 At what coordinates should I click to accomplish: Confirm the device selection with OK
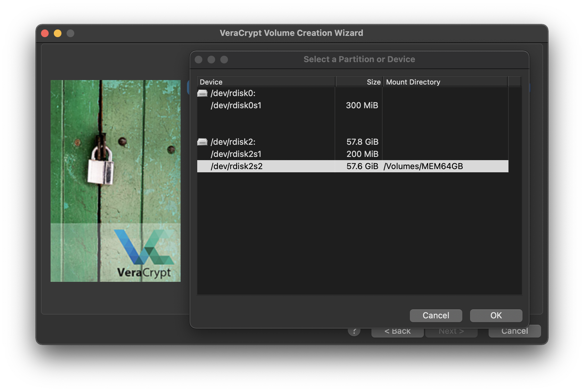click(496, 315)
